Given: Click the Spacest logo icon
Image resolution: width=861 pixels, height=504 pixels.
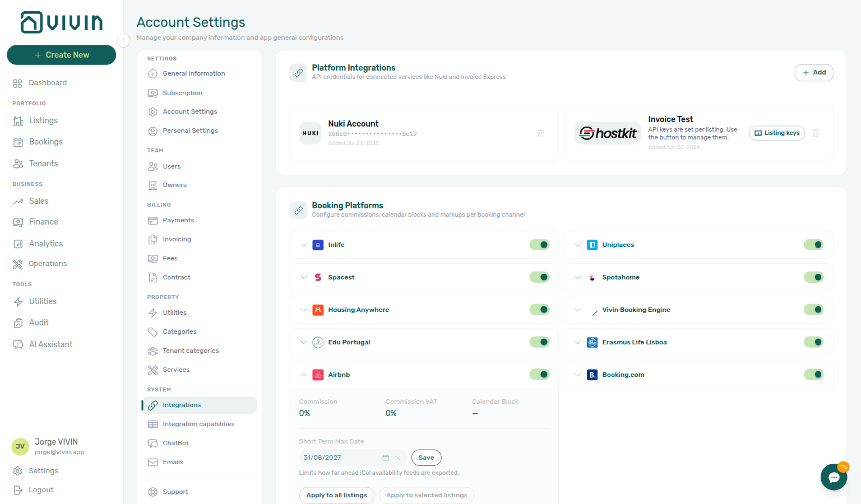Looking at the screenshot, I should pos(318,277).
